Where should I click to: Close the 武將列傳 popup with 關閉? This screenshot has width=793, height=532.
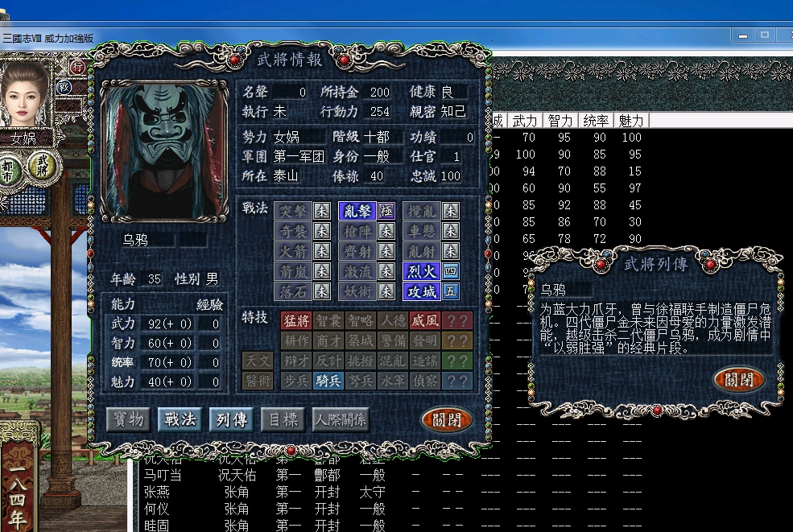(739, 379)
